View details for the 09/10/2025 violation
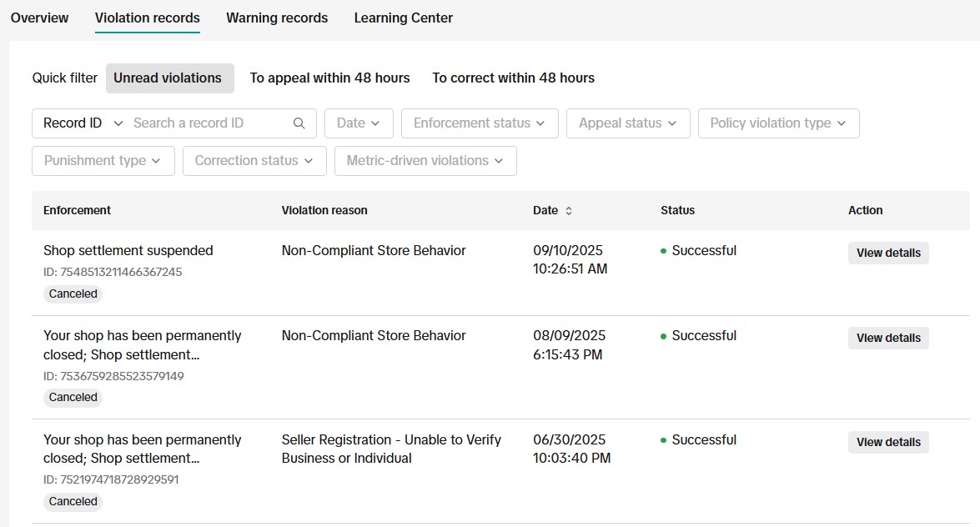The image size is (980, 527). pos(887,253)
